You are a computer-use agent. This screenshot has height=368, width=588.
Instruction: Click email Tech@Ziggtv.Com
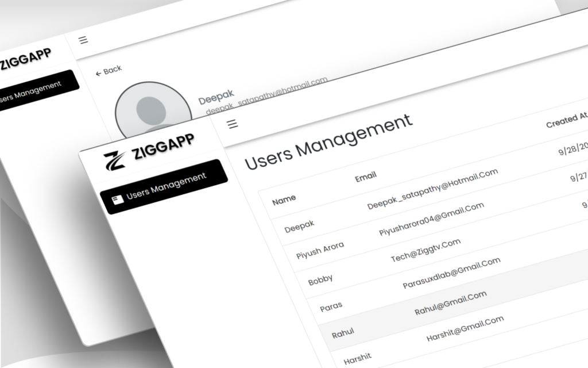coord(425,250)
